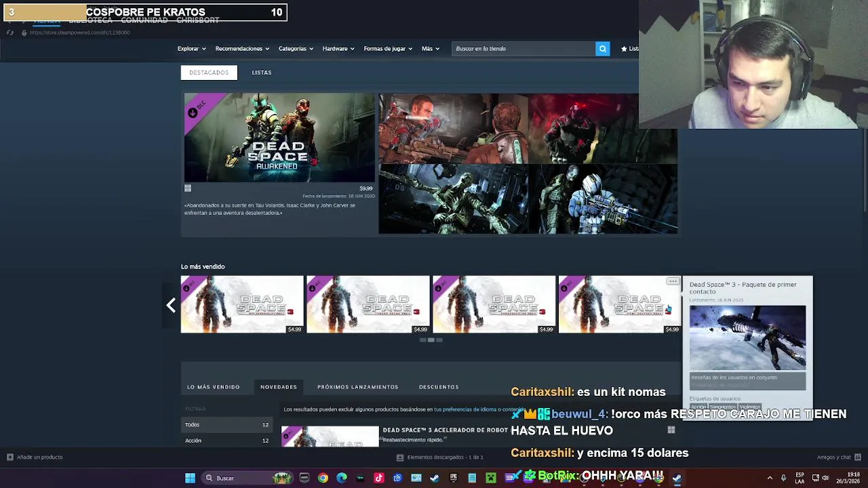The height and width of the screenshot is (488, 868).
Task: Click the store.steampowered.com URL text
Action: coord(79,33)
